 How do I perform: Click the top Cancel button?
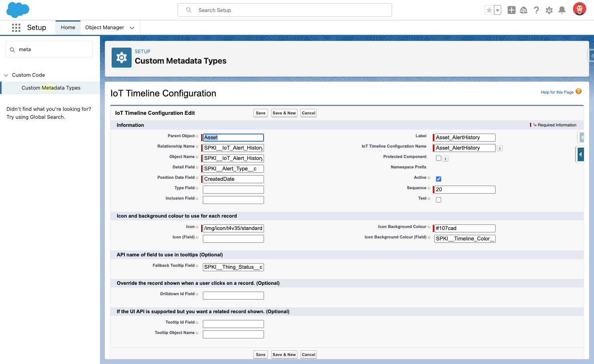(x=308, y=113)
